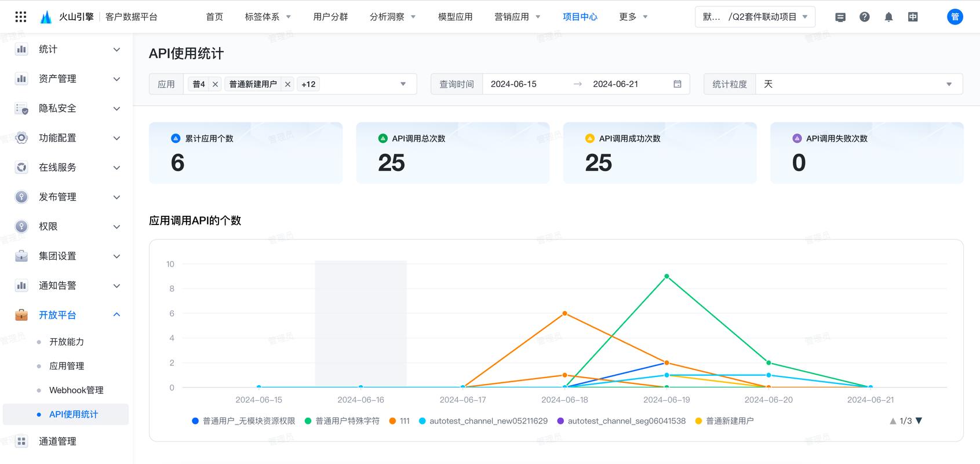Screen dimensions: 980x464
Task: Click the +12 more apps tag
Action: [308, 85]
